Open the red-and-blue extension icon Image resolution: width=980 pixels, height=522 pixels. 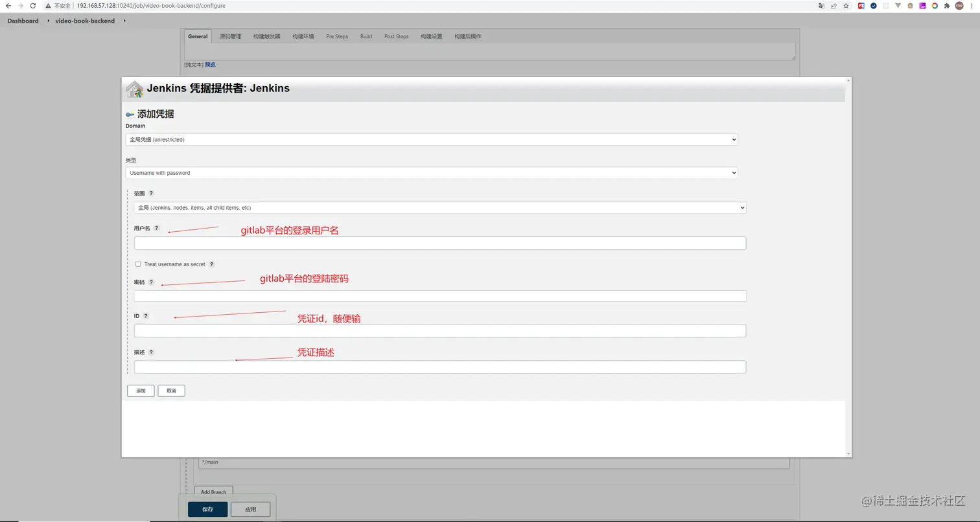click(x=861, y=6)
